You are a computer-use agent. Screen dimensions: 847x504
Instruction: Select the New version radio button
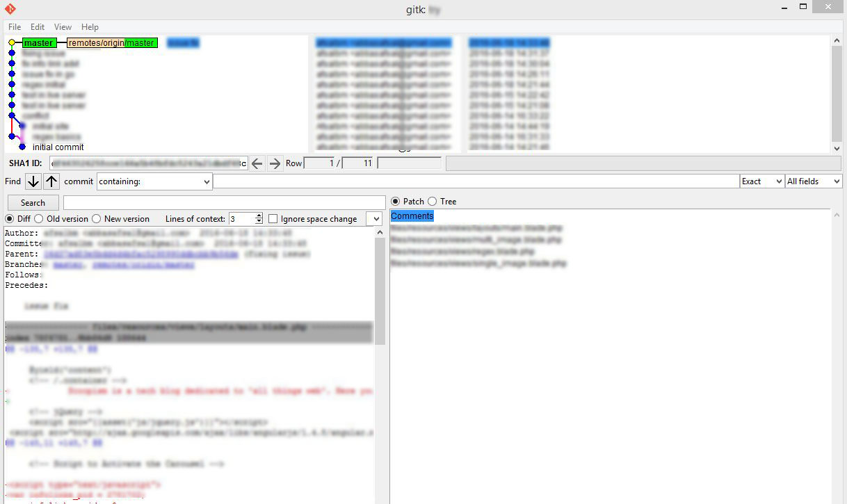click(97, 219)
